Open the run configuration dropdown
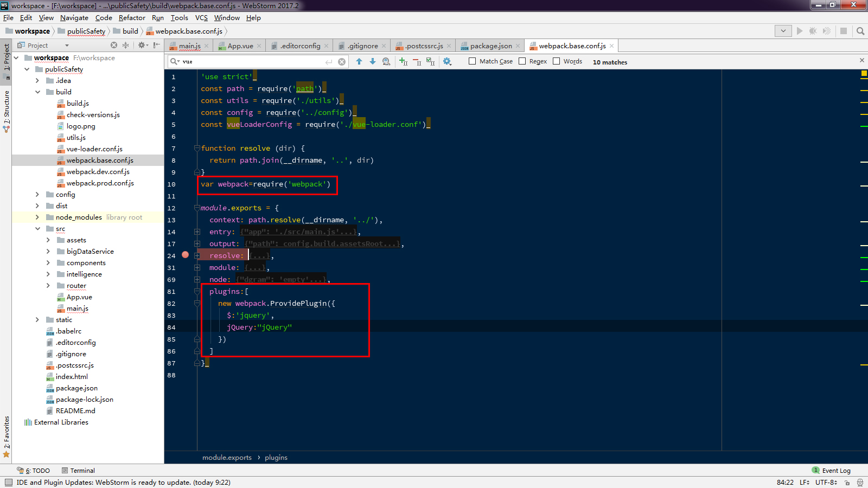Image resolution: width=868 pixels, height=488 pixels. click(x=783, y=31)
